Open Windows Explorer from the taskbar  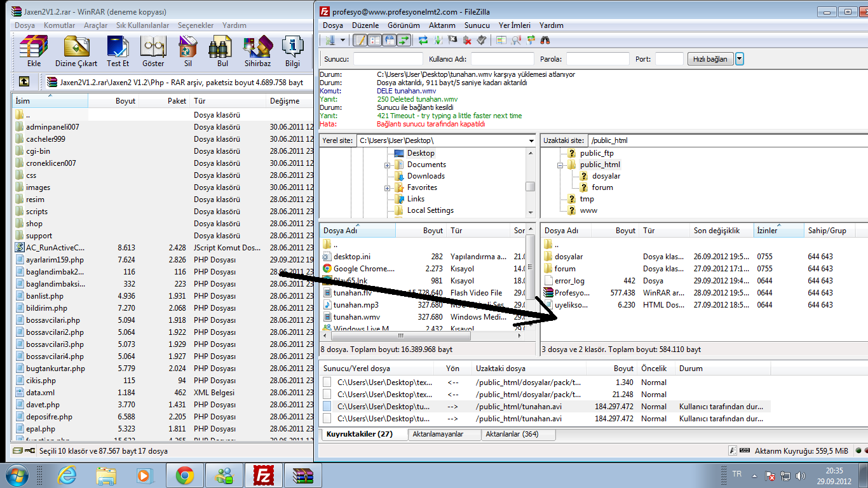pos(106,475)
